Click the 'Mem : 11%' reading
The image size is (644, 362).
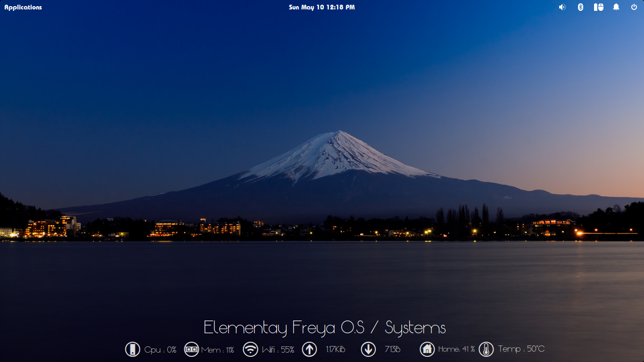click(x=218, y=350)
